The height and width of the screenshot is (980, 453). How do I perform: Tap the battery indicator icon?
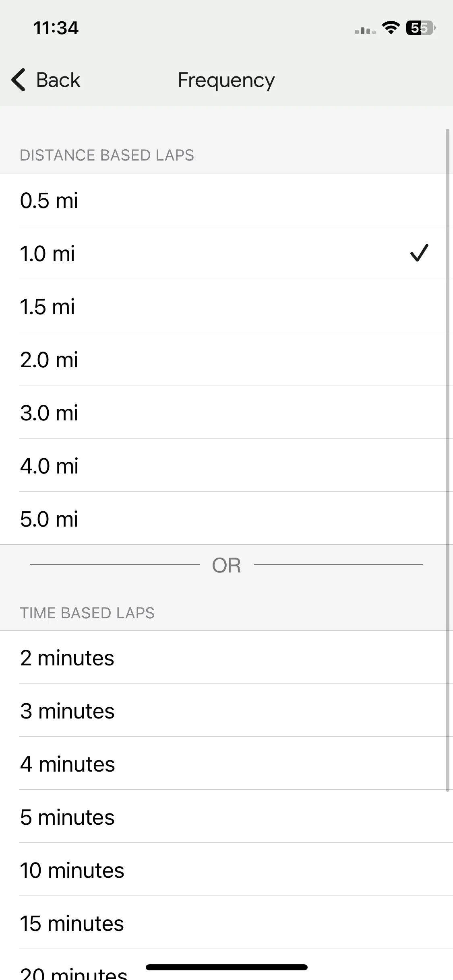(421, 28)
